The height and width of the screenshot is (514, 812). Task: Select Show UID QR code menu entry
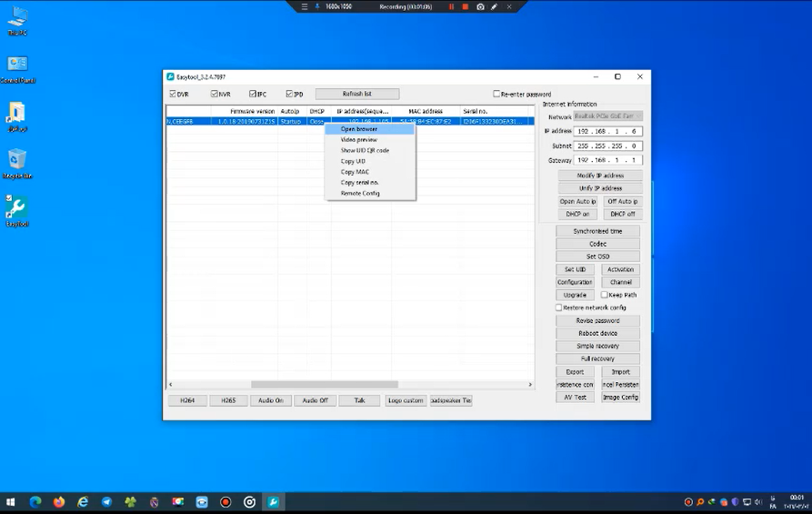point(365,150)
